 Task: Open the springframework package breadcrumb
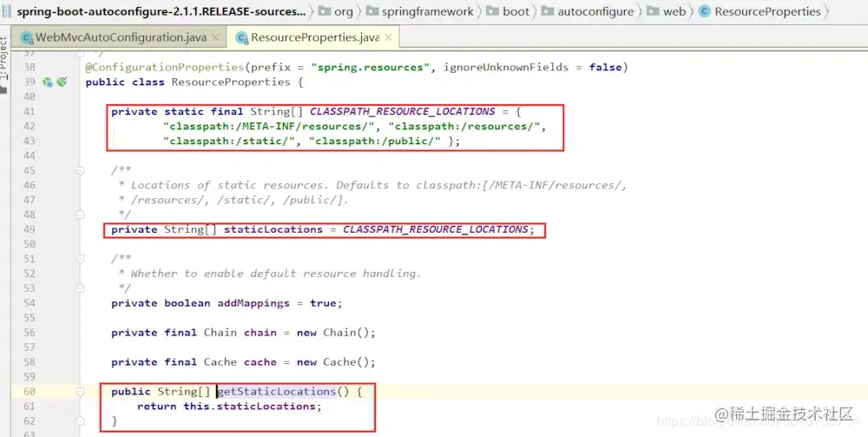click(420, 11)
